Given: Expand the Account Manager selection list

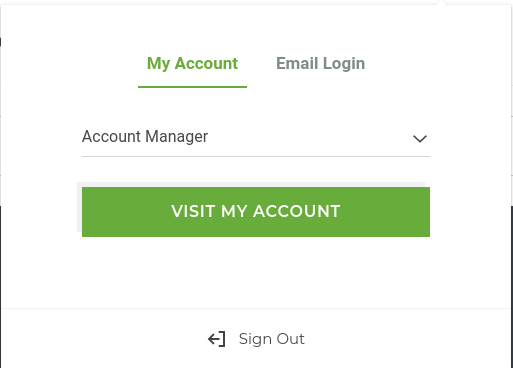Looking at the screenshot, I should (256, 137).
